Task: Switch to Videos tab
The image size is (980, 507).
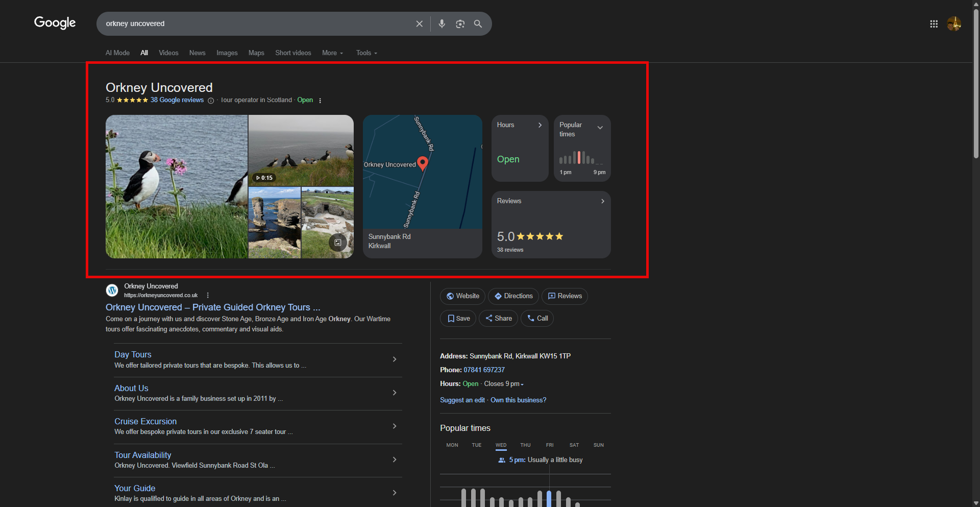Action: click(x=168, y=53)
